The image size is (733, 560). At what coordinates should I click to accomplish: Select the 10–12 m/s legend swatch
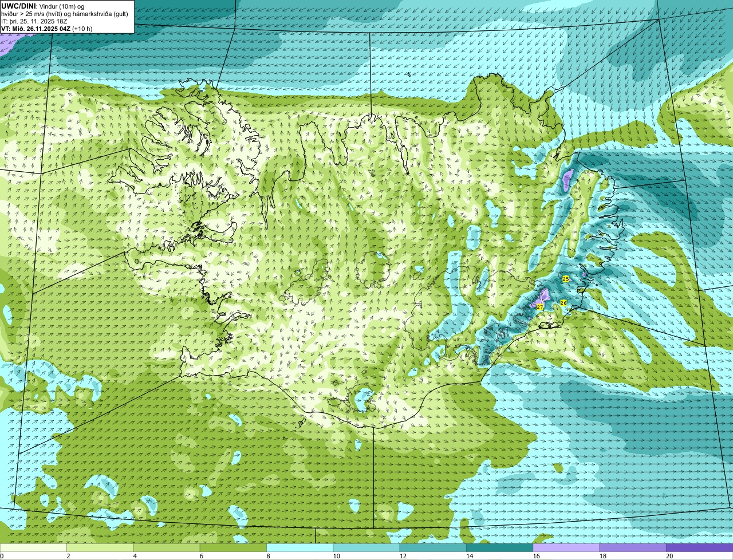point(366,547)
